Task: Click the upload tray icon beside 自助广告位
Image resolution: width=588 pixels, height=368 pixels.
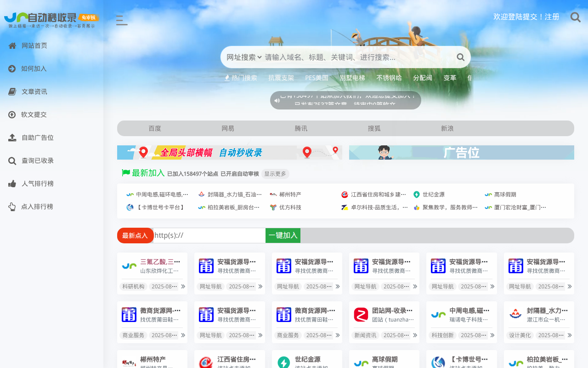Action: [x=12, y=138]
